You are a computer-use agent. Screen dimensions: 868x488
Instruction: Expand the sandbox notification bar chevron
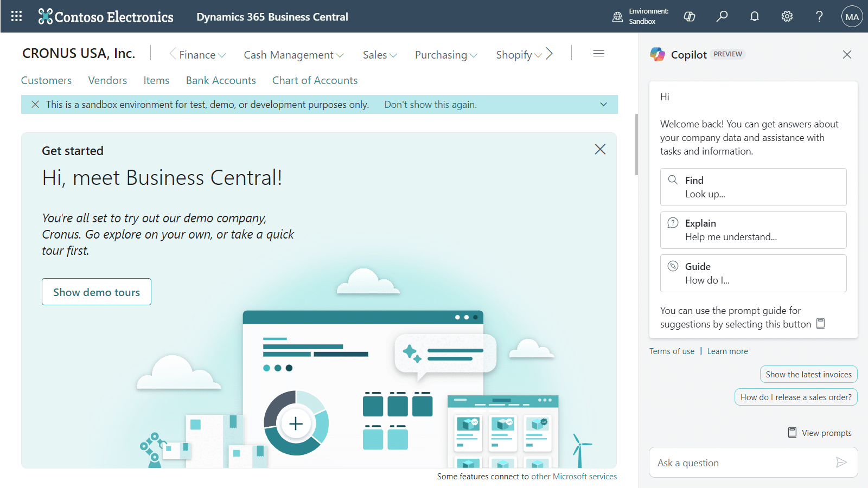[x=603, y=105]
